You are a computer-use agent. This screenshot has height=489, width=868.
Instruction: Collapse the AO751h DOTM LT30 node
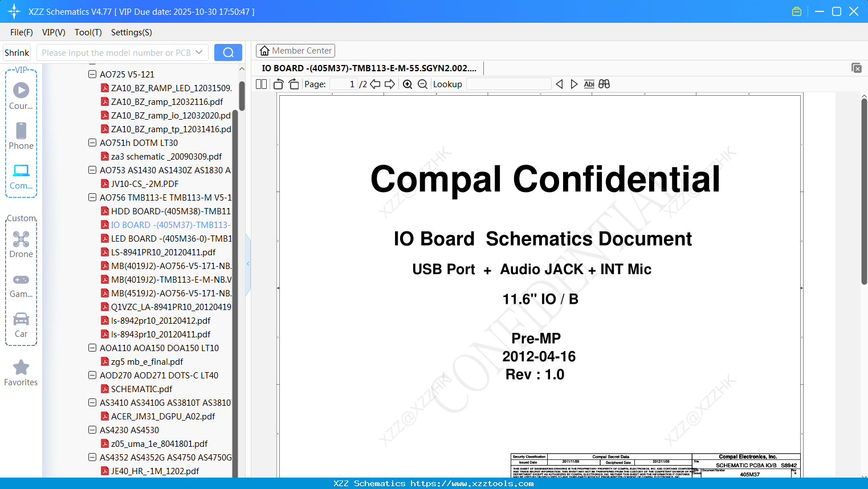tap(92, 142)
